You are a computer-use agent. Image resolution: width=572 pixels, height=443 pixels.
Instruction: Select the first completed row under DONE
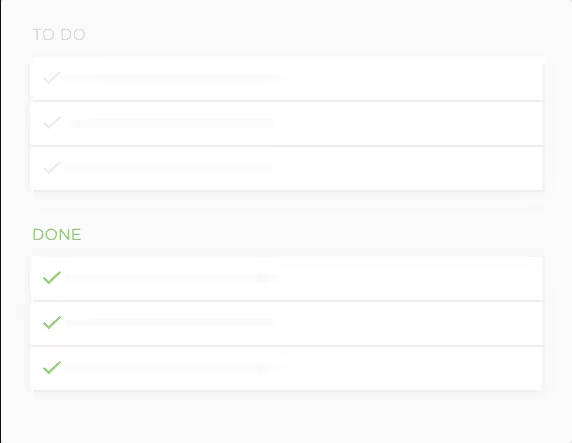287,278
